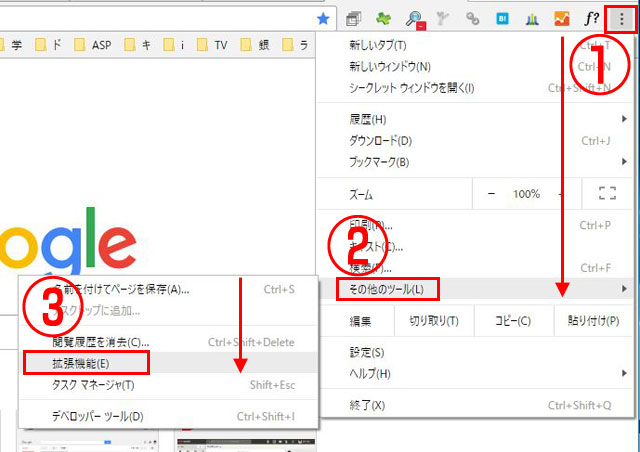Select 検索 menu item with Ctrl+F
This screenshot has height=452, width=640.
476,268
